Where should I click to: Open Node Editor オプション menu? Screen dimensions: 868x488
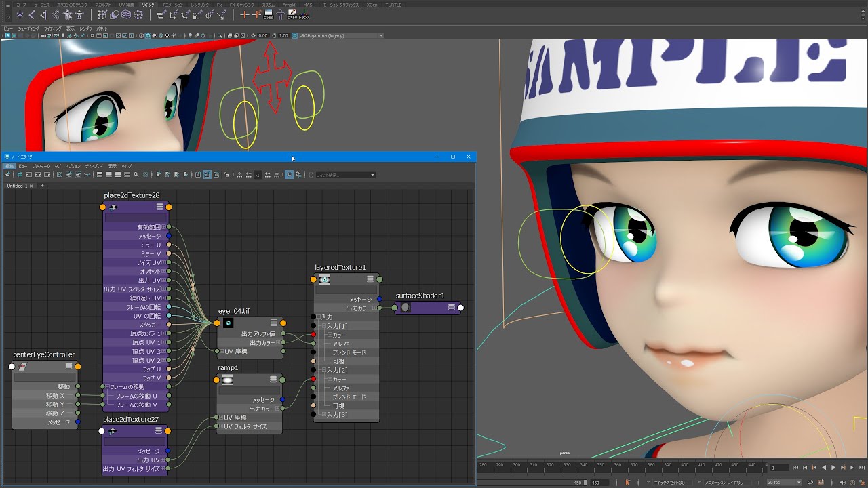pyautogui.click(x=73, y=166)
